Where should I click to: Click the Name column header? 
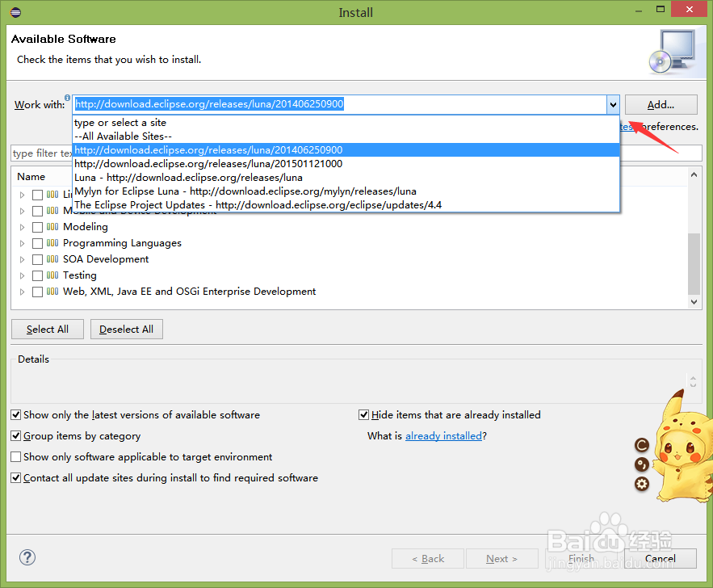pyautogui.click(x=31, y=176)
